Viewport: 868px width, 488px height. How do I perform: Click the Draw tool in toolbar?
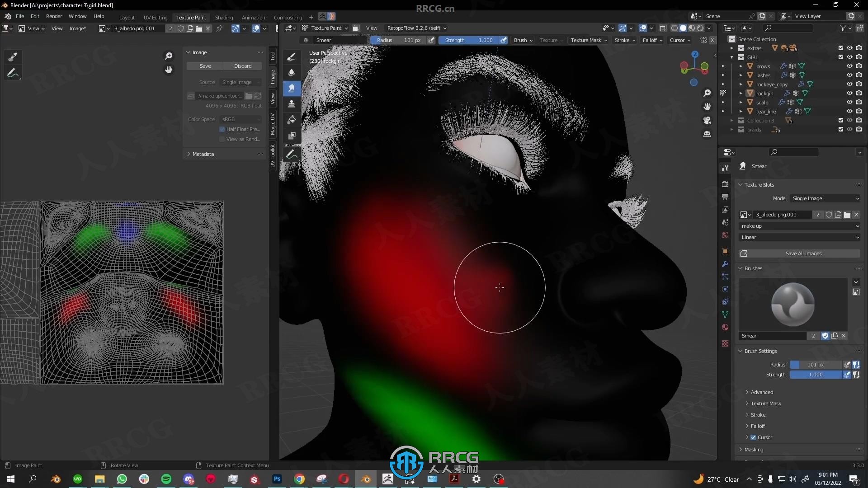(292, 56)
